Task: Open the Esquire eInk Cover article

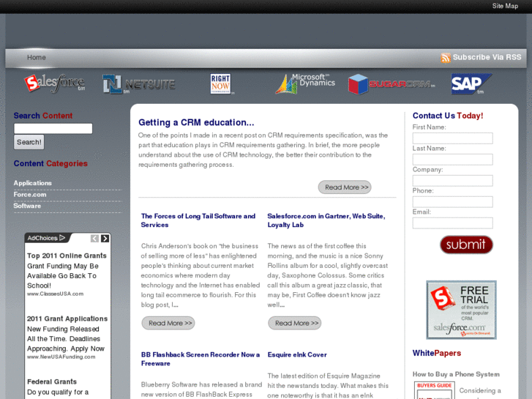Action: tap(297, 354)
